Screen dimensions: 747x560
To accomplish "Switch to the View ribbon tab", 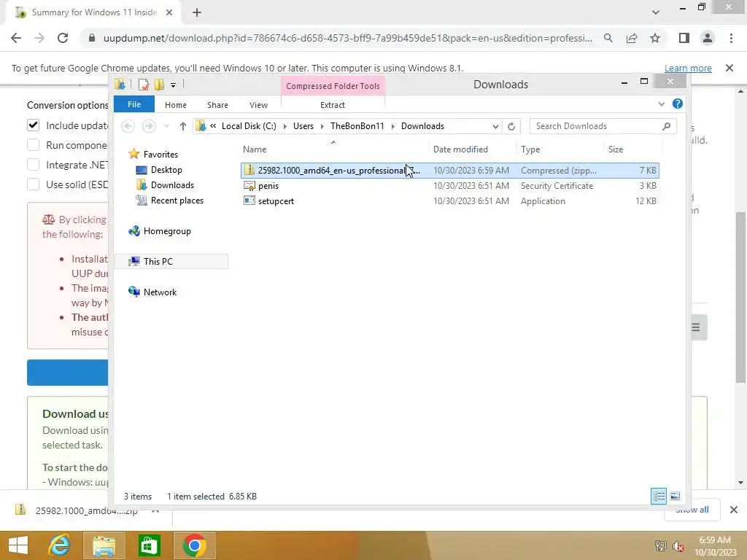I will pyautogui.click(x=258, y=105).
